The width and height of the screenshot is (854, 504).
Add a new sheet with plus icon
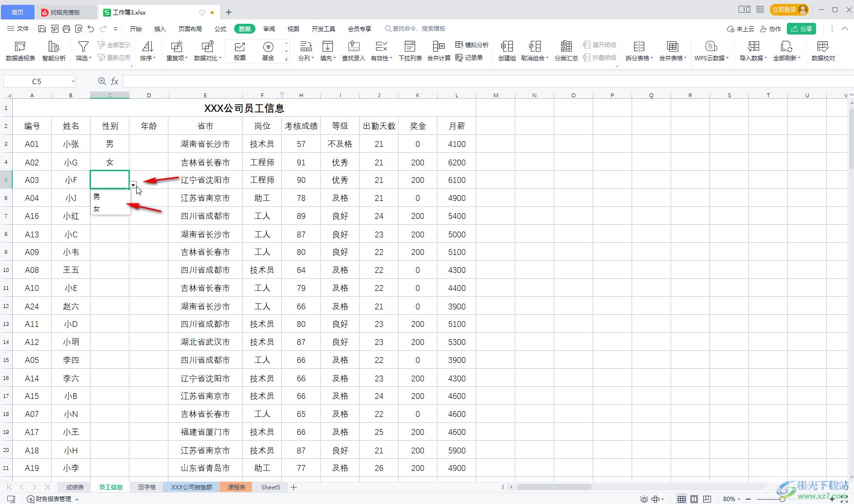[x=293, y=487]
